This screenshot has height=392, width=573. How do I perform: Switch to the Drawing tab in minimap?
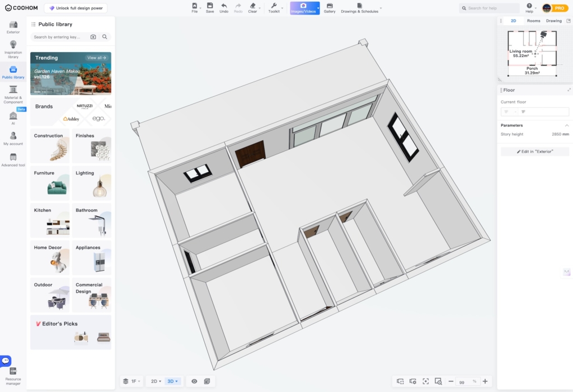[x=553, y=21]
